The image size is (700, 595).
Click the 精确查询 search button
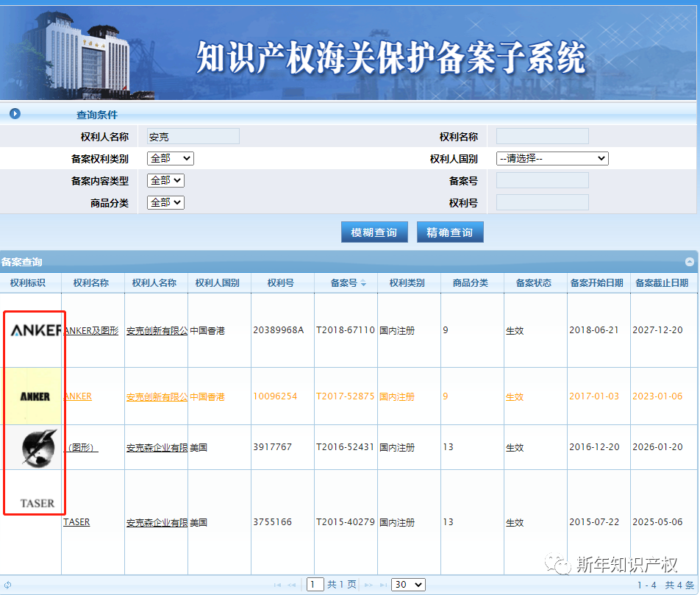point(450,232)
